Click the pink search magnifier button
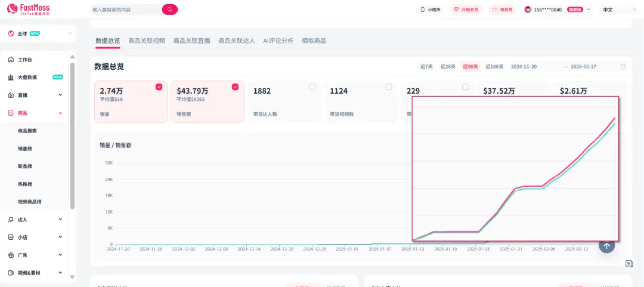The image size is (644, 287). tap(169, 10)
